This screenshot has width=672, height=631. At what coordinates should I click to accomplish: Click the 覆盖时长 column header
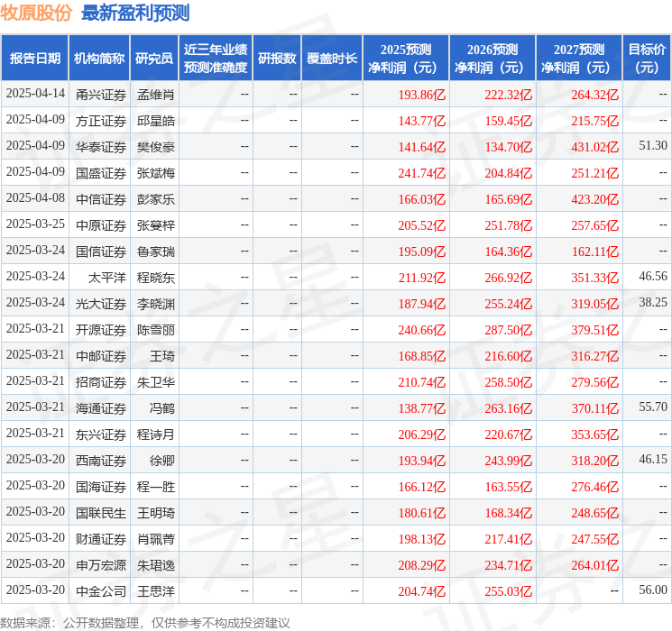[332, 58]
